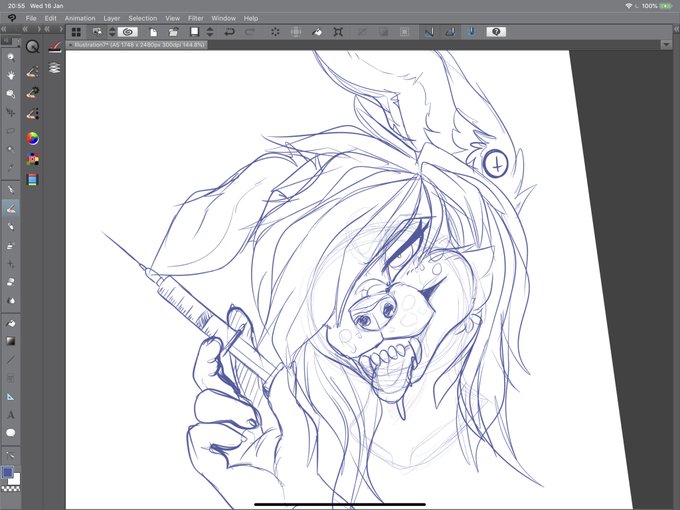
Task: Open the help question mark button
Action: [496, 32]
